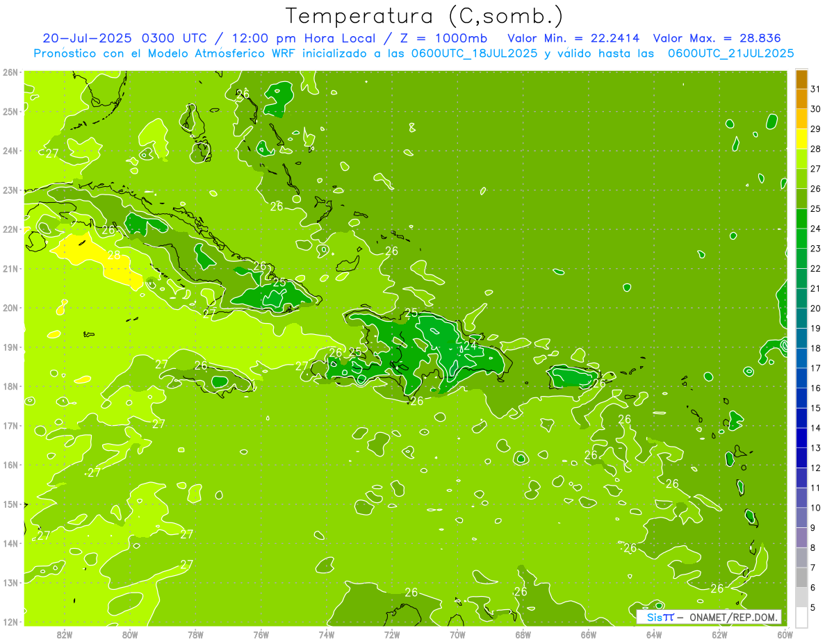Click the gray swatch between 6 and 7
Viewport: 834px width, 644px height.
pos(801,577)
